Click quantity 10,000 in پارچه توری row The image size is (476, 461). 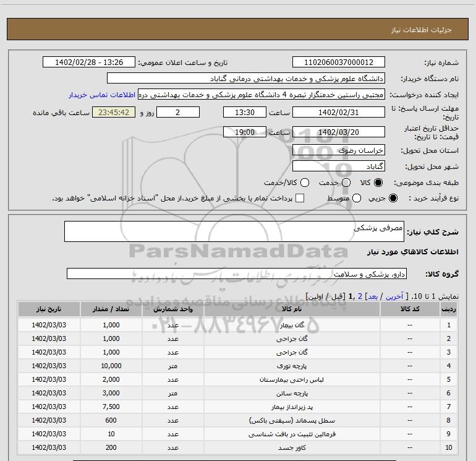[111, 366]
